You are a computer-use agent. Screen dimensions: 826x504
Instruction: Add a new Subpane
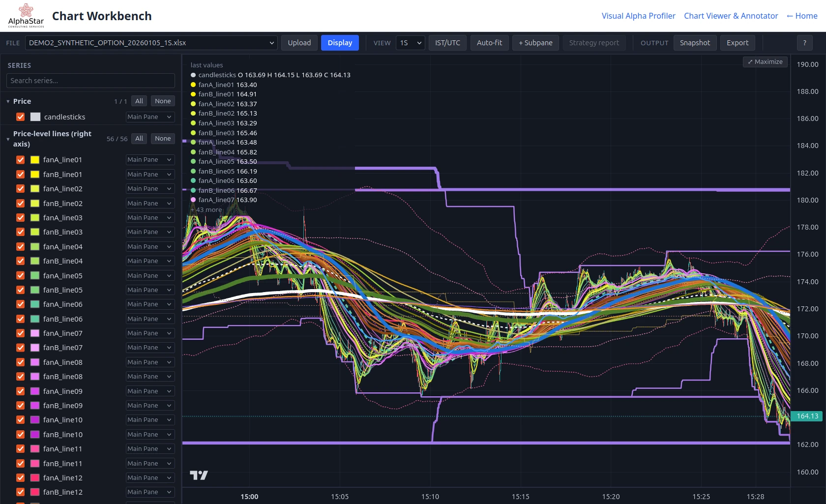(x=535, y=43)
